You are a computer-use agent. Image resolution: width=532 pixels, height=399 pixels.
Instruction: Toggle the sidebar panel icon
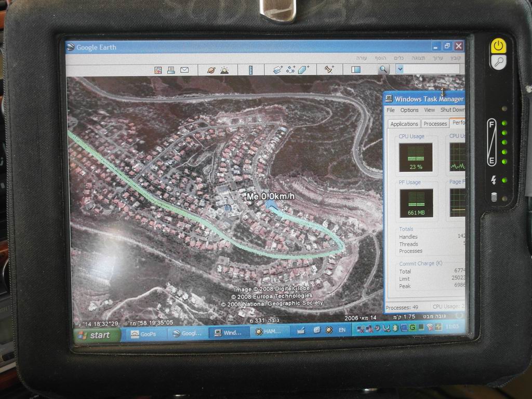point(356,70)
